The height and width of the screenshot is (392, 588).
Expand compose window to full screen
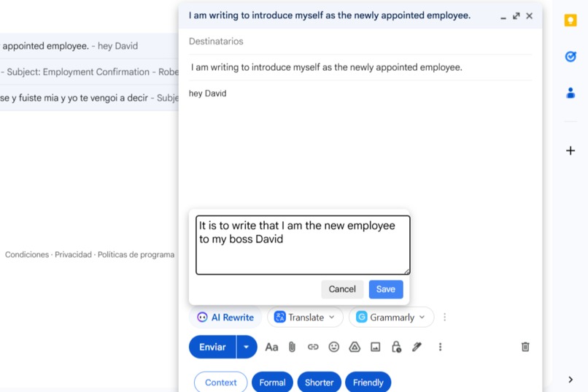tap(517, 16)
